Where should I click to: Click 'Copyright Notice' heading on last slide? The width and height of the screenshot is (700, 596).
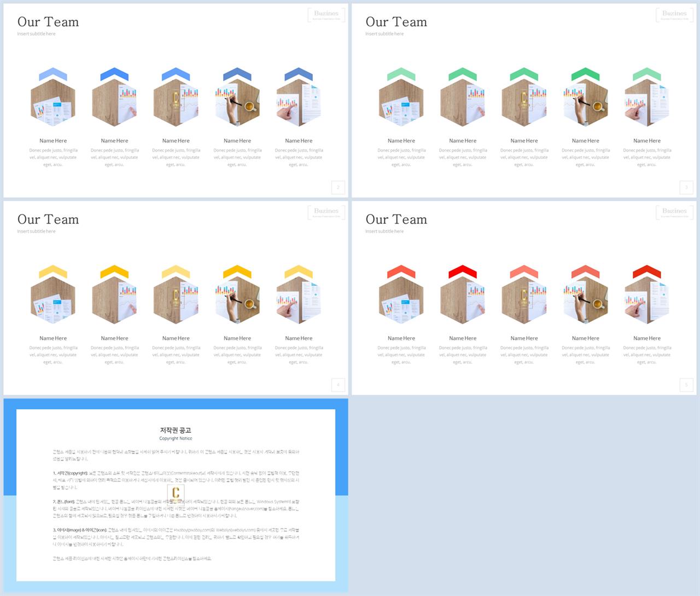coord(176,438)
